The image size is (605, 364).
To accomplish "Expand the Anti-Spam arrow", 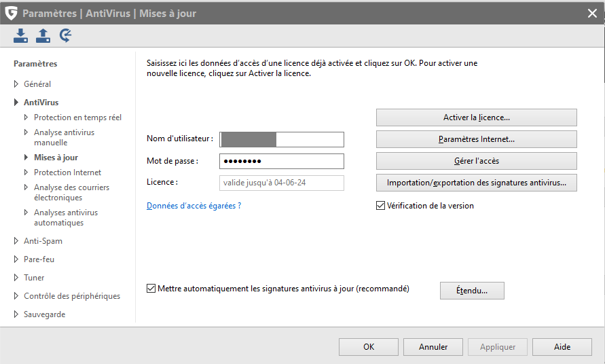I will (16, 241).
